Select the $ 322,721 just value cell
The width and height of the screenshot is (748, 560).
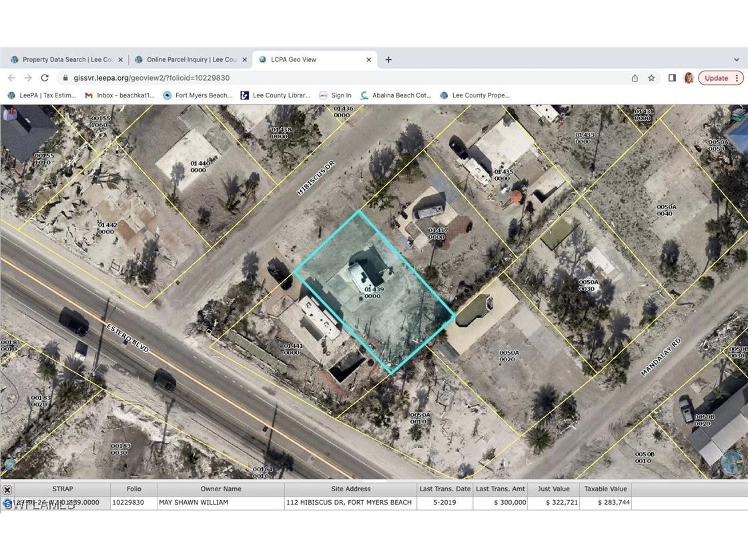(553, 502)
